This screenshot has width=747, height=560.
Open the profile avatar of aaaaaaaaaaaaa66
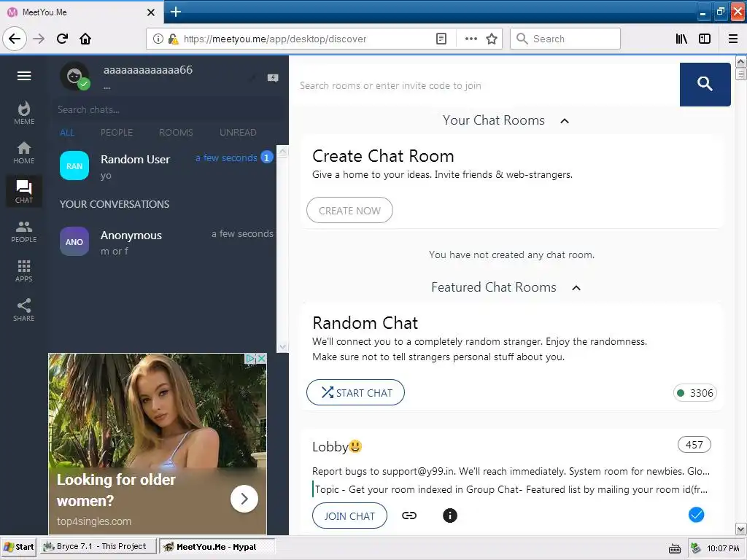click(x=74, y=76)
